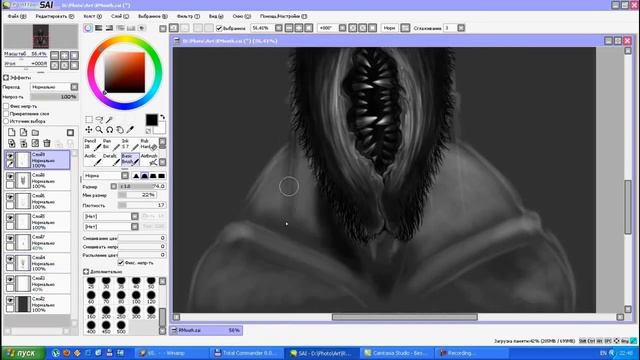
Task: Open the Редактировать menu
Action: coord(55,16)
